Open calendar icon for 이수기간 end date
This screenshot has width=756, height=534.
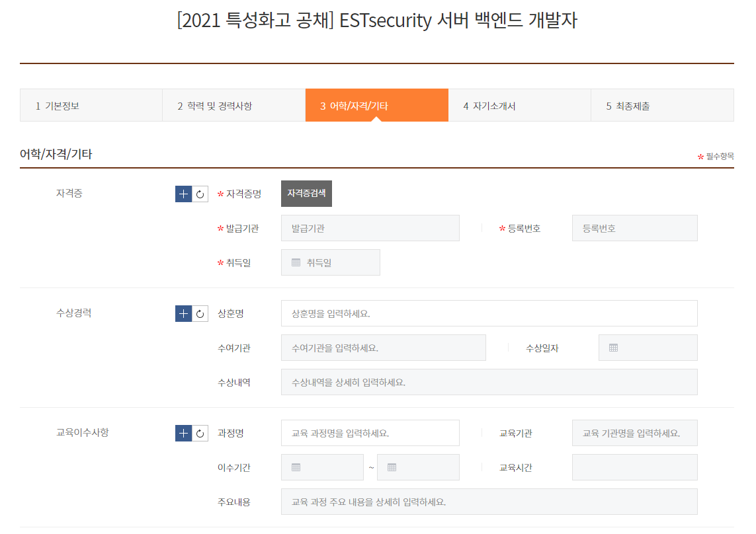click(392, 467)
